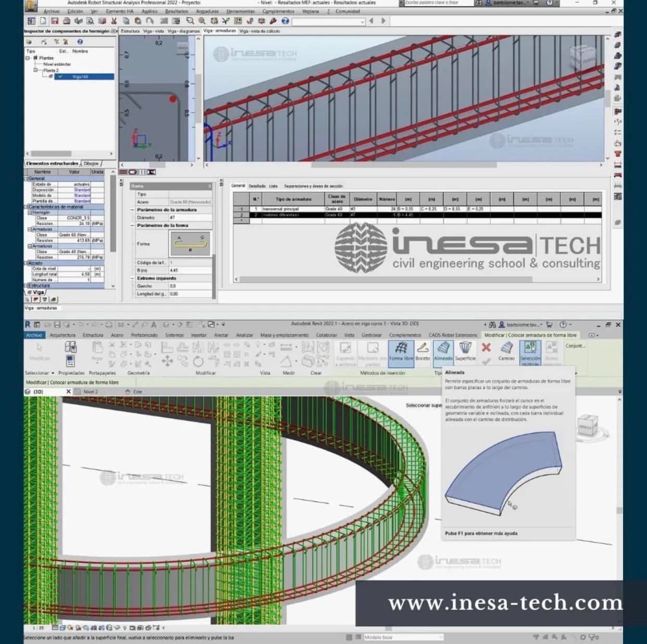Click the Revit R application logo
Viewport: 647px width, 644px height.
click(x=28, y=325)
